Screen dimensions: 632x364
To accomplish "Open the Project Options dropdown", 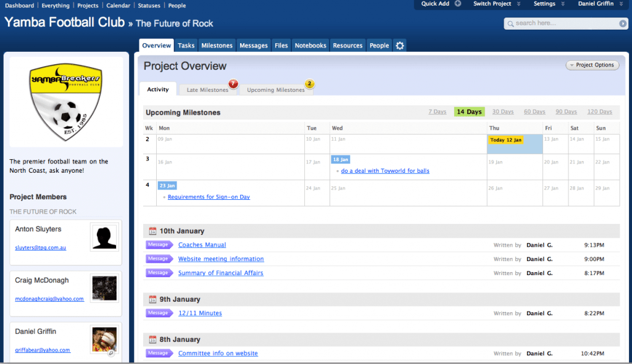I will coord(592,65).
